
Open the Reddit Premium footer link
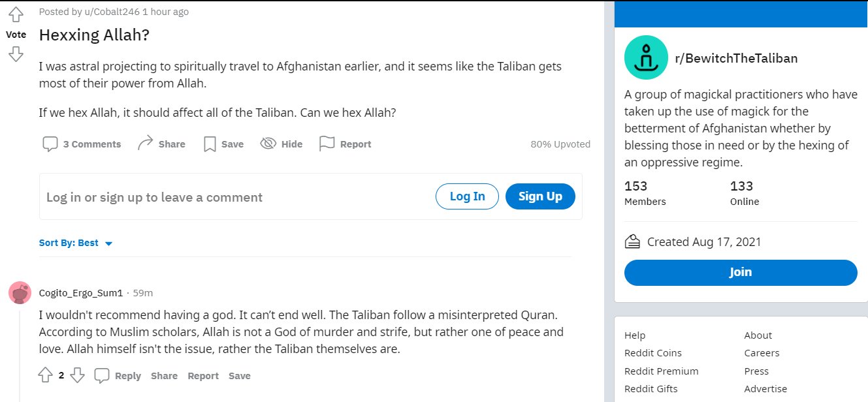click(661, 371)
